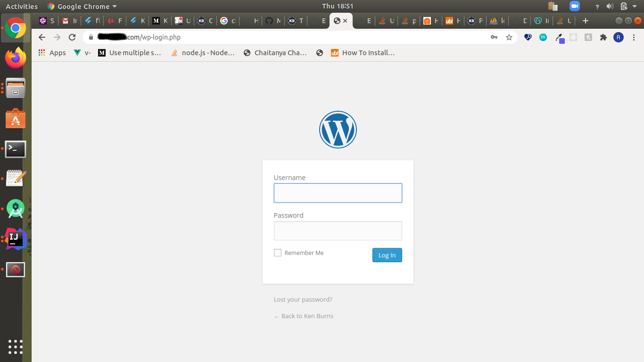
Task: Focus the Username input field
Action: [338, 193]
